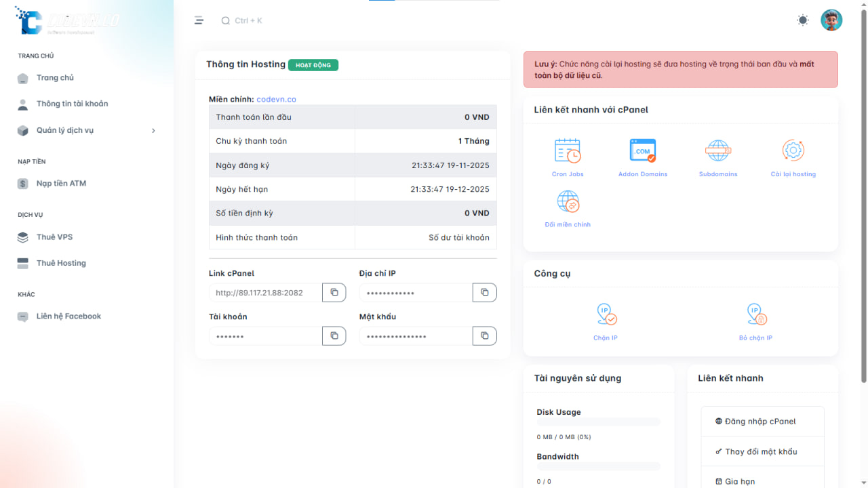Screen dimensions: 868x488
Task: Select the Chặn IP tool
Action: pyautogui.click(x=606, y=314)
